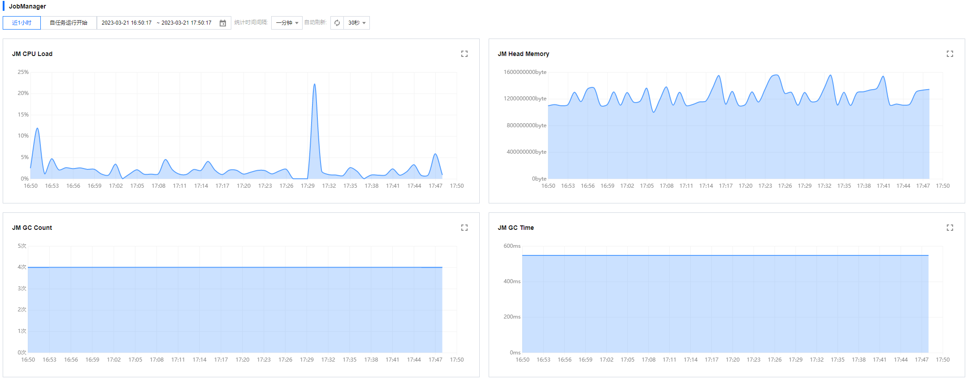Click start time 2023-03-21 16:50:17 field

point(126,23)
